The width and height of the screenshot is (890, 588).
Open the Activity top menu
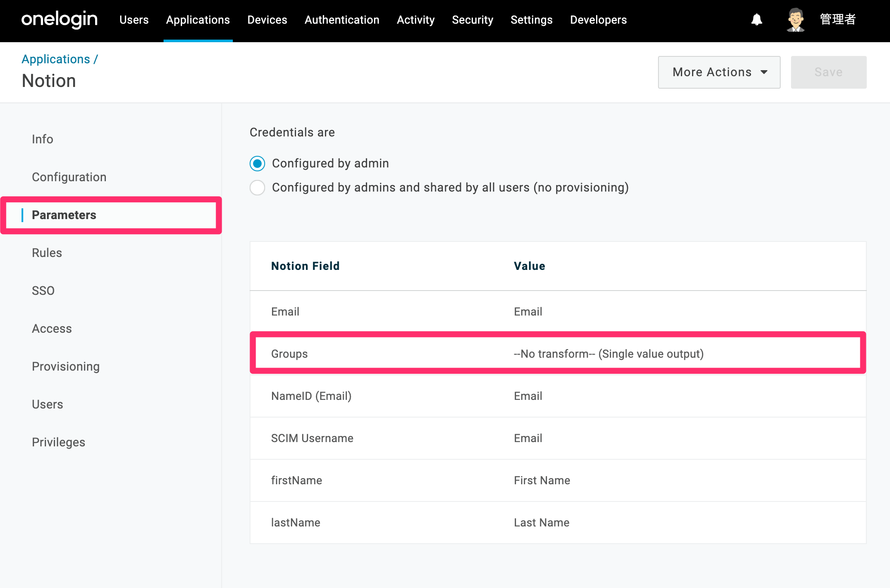coord(416,20)
